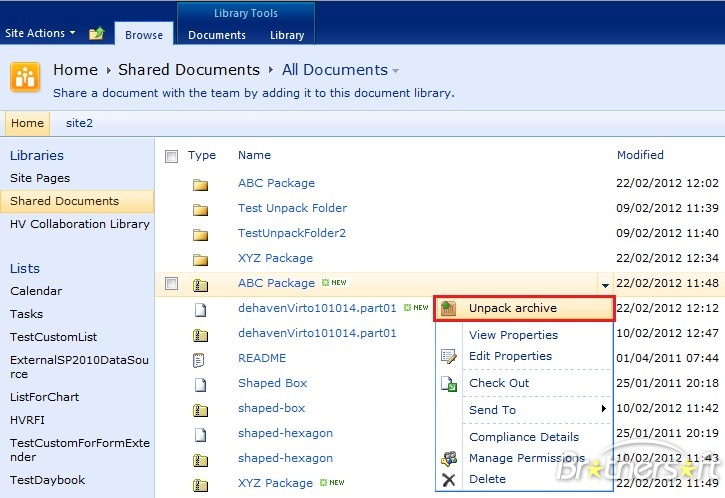This screenshot has height=498, width=725.
Task: Click the Test Unpack Folder folder icon
Action: 200,209
